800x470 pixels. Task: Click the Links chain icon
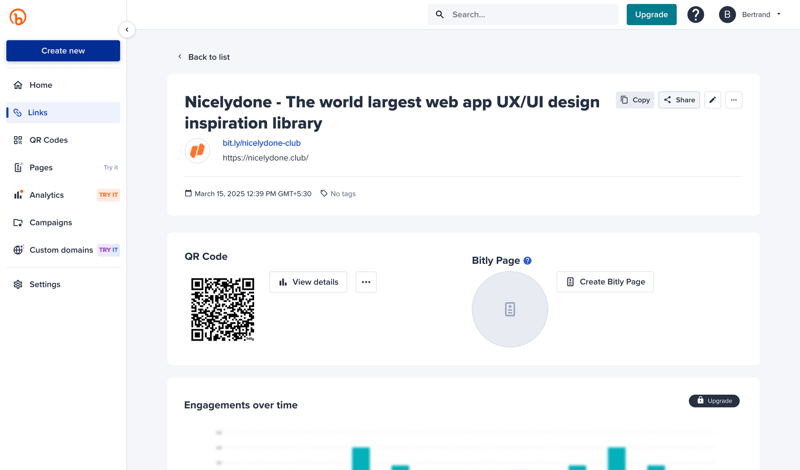click(17, 112)
